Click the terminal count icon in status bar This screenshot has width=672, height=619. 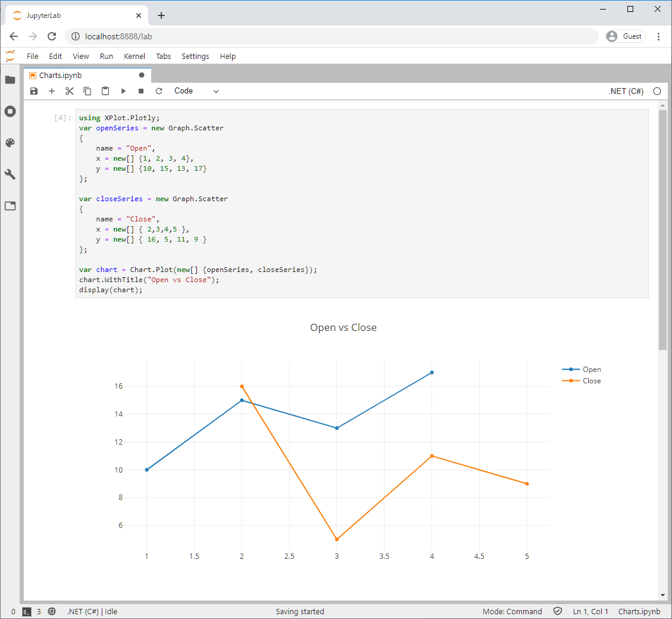[x=27, y=612]
